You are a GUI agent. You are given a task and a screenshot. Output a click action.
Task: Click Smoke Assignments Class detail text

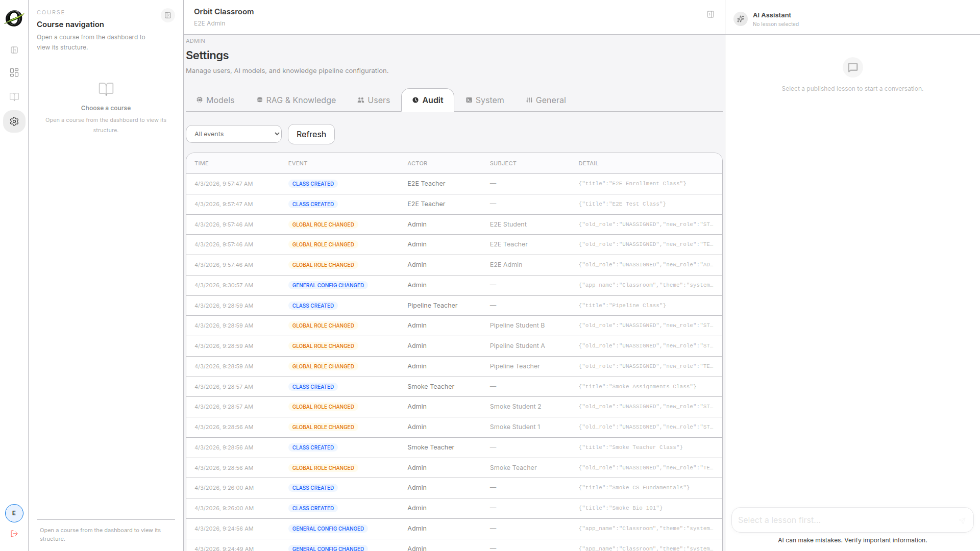pyautogui.click(x=638, y=387)
